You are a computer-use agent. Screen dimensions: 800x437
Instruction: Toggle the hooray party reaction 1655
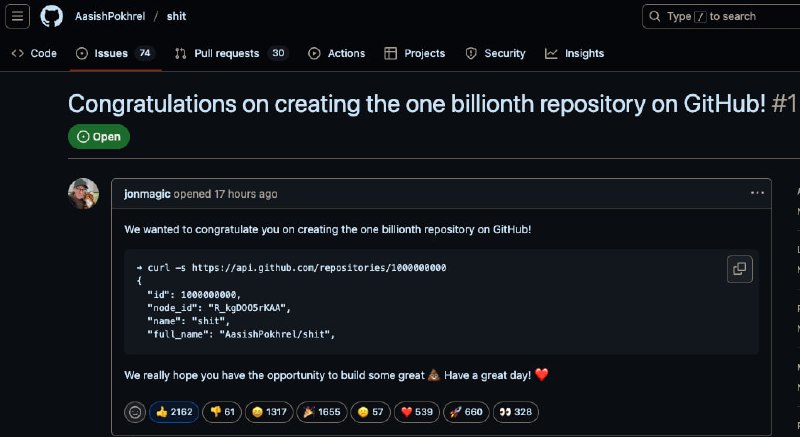point(321,412)
